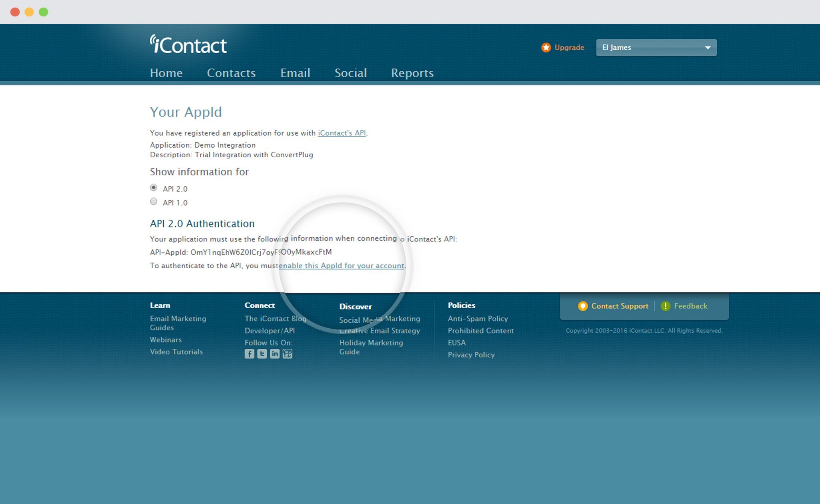Go to the Contacts tab
The height and width of the screenshot is (504, 820).
click(231, 73)
